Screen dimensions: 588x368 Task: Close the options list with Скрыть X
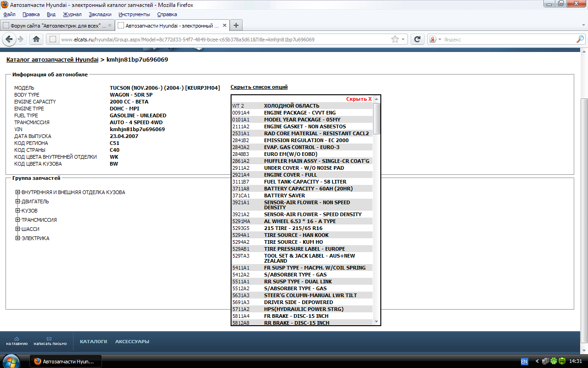[x=359, y=99]
